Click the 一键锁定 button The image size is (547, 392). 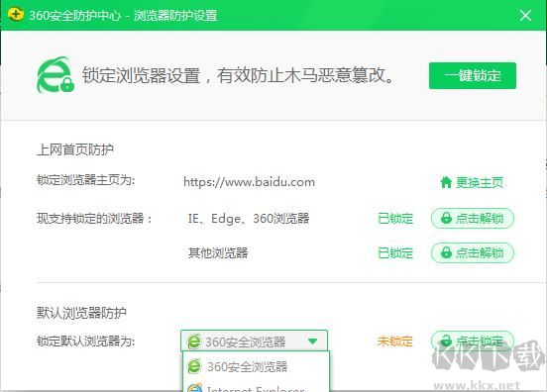pyautogui.click(x=473, y=75)
